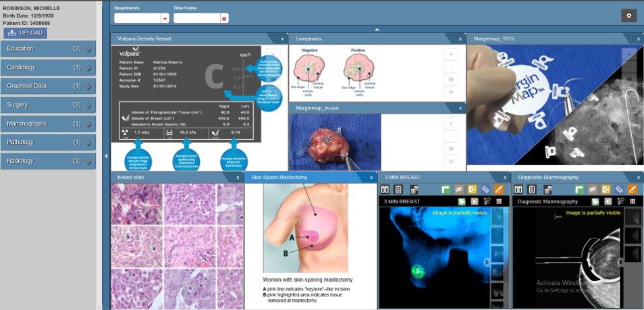Click the linked series icon in 3 MIN BREAST

click(414, 190)
